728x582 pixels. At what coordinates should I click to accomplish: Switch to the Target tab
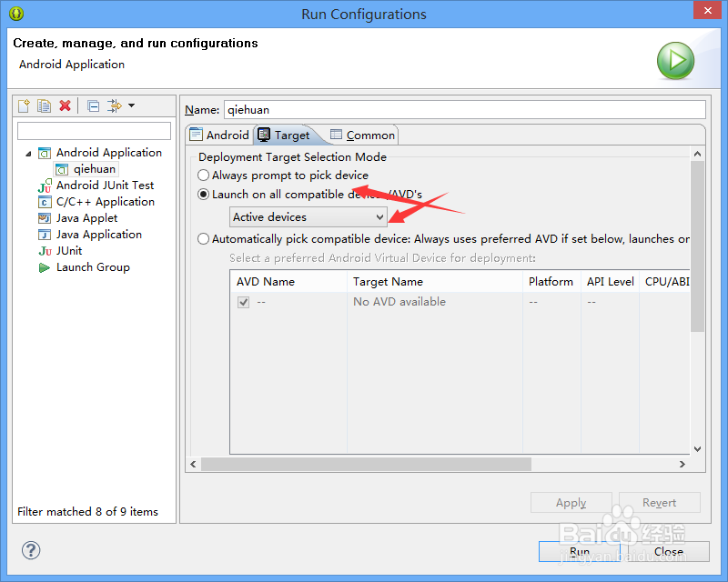coord(284,135)
